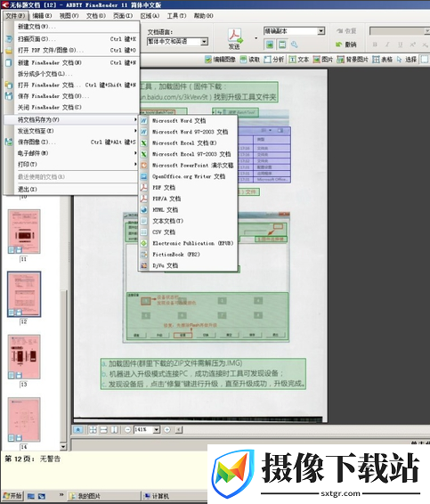Open the 视图 (View) menu
The image size is (430, 504).
point(69,15)
